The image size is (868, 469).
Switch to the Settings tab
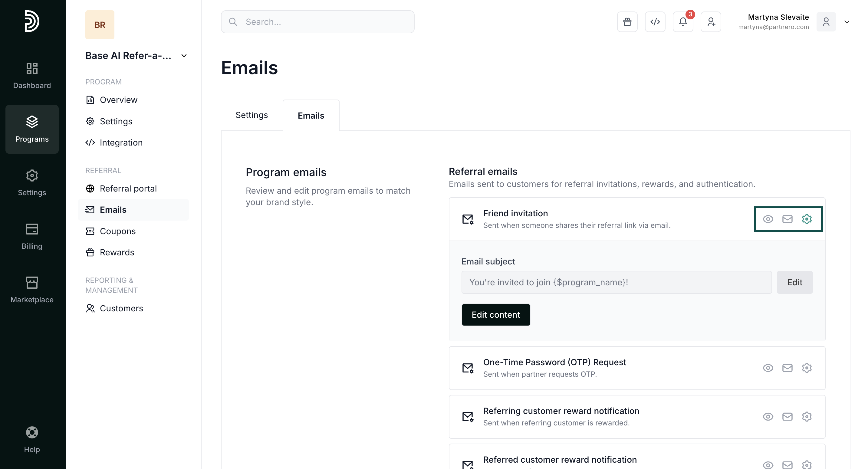pyautogui.click(x=252, y=115)
